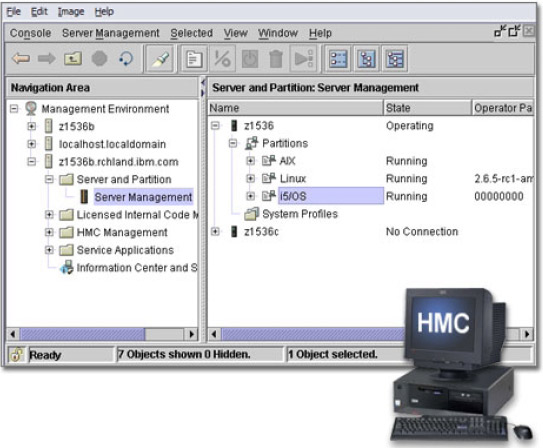Screen dimensions: 543x448
Task: Click the Tree view toolbar icon
Action: point(367,59)
